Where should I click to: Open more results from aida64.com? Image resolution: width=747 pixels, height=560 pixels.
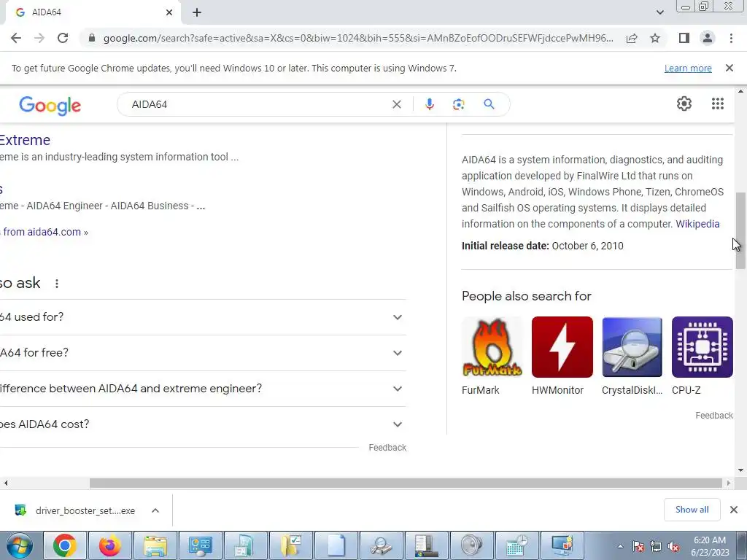pyautogui.click(x=44, y=232)
